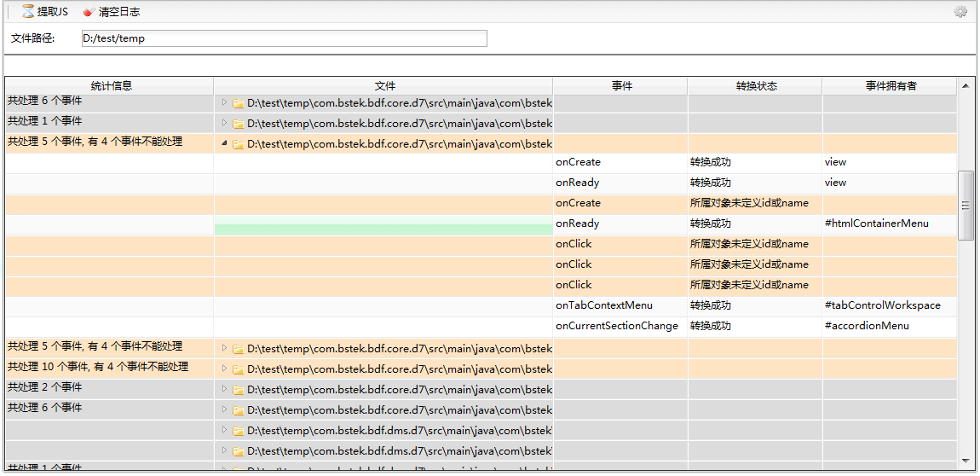Click the 转换状态 column header
Screen dimensions: 980x476
(755, 86)
